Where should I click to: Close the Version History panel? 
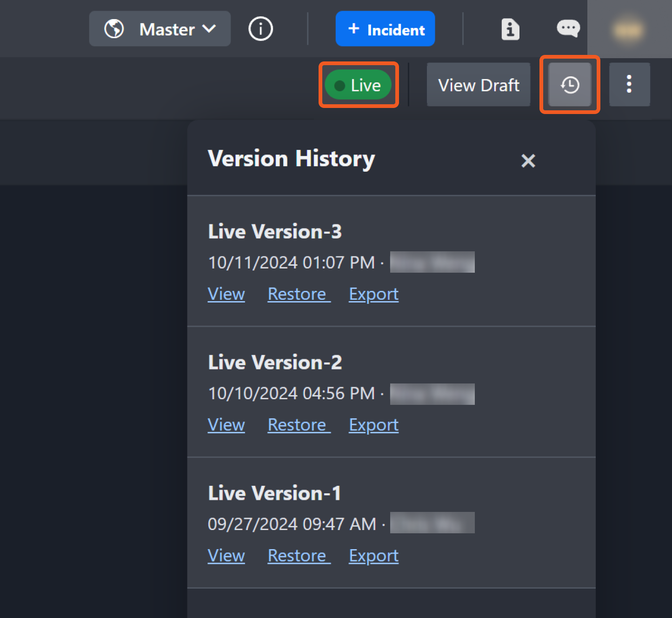pyautogui.click(x=528, y=161)
